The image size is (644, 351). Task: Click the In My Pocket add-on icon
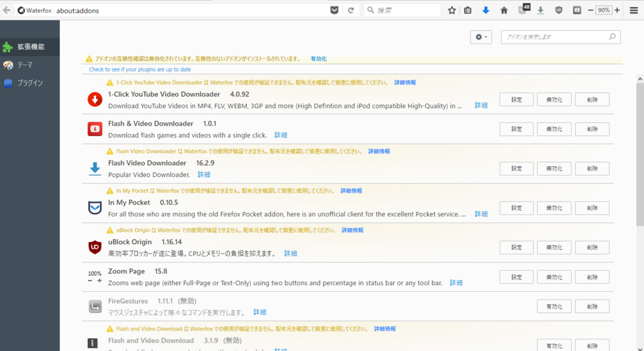click(x=95, y=208)
